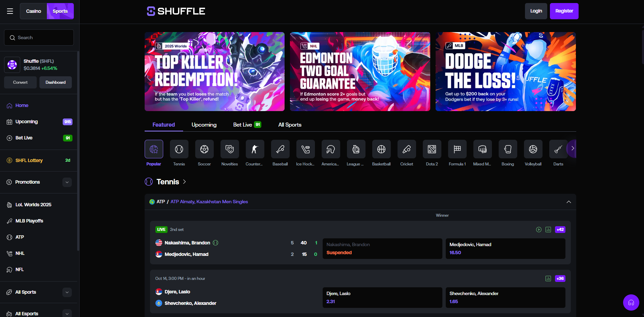
Task: Expand the All Sports sidebar section
Action: 67,292
